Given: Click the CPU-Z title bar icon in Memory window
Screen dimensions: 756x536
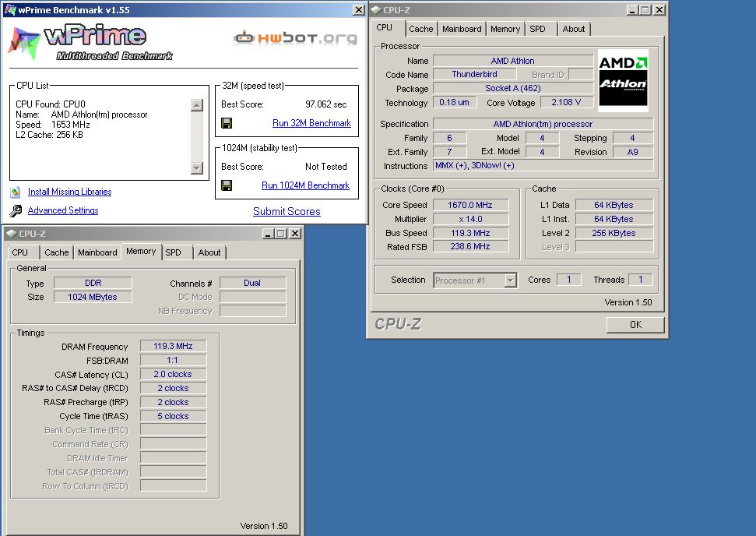Looking at the screenshot, I should (x=12, y=234).
